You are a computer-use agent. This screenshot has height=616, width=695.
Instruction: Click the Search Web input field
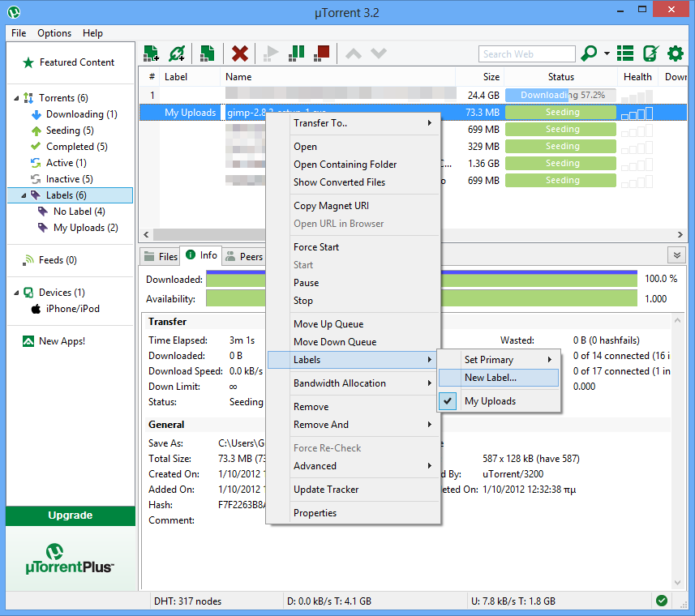(526, 54)
